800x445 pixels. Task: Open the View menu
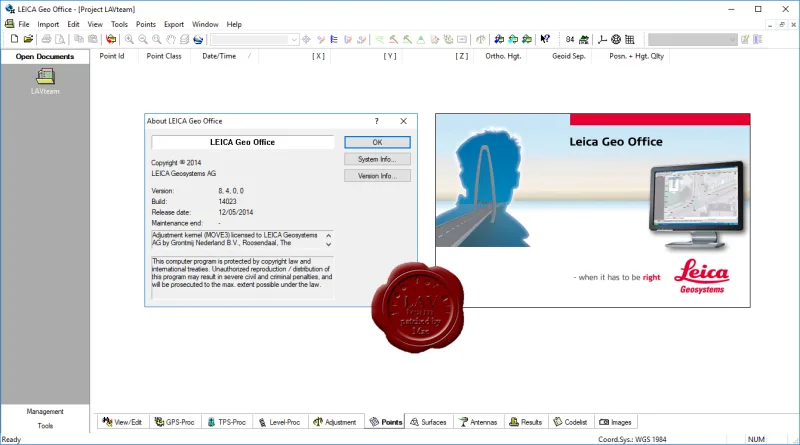[95, 24]
